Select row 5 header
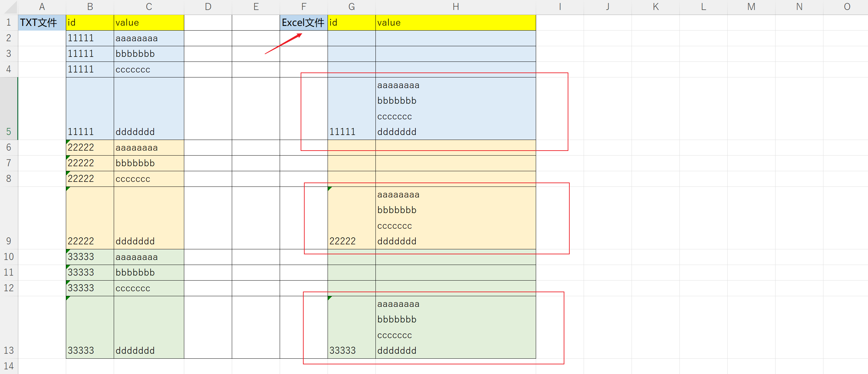868x374 pixels. click(x=9, y=108)
